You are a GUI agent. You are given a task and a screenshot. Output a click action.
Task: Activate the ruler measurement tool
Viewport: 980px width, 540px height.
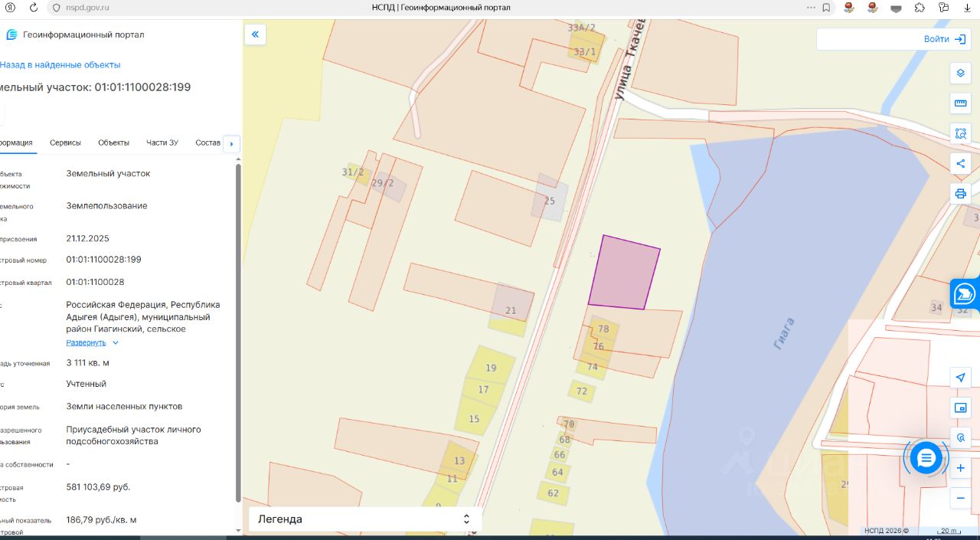(960, 103)
